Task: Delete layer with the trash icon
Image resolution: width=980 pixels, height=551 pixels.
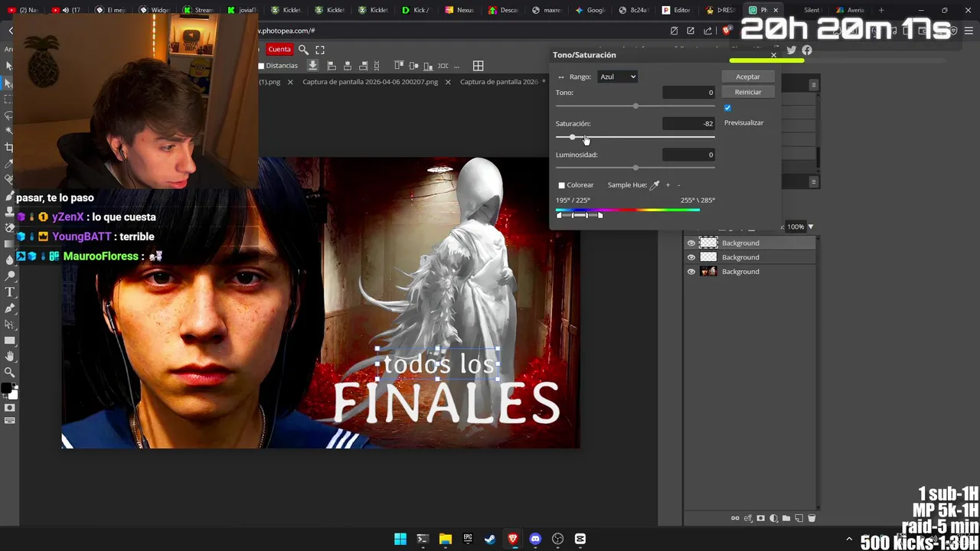Action: click(812, 518)
